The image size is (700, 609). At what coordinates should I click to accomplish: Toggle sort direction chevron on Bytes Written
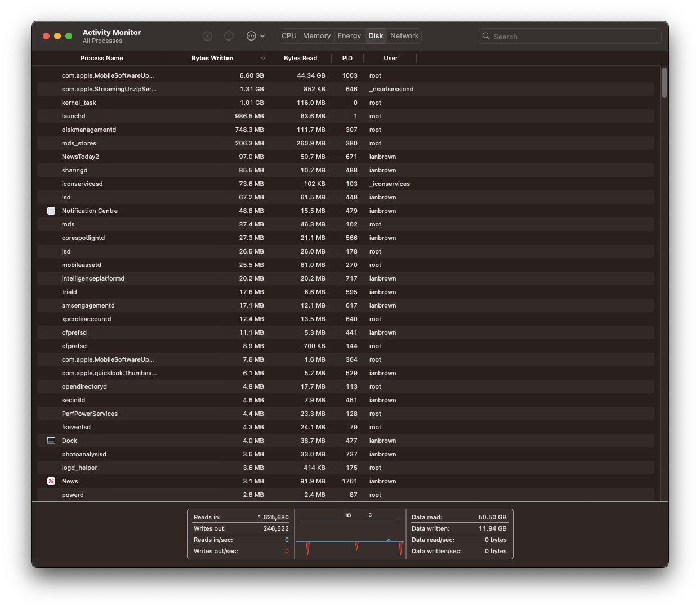(263, 59)
